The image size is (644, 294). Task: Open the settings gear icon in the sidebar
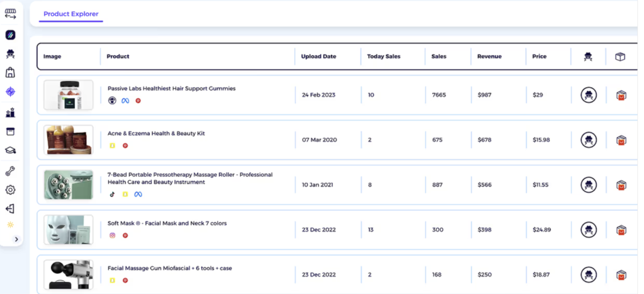click(x=10, y=190)
